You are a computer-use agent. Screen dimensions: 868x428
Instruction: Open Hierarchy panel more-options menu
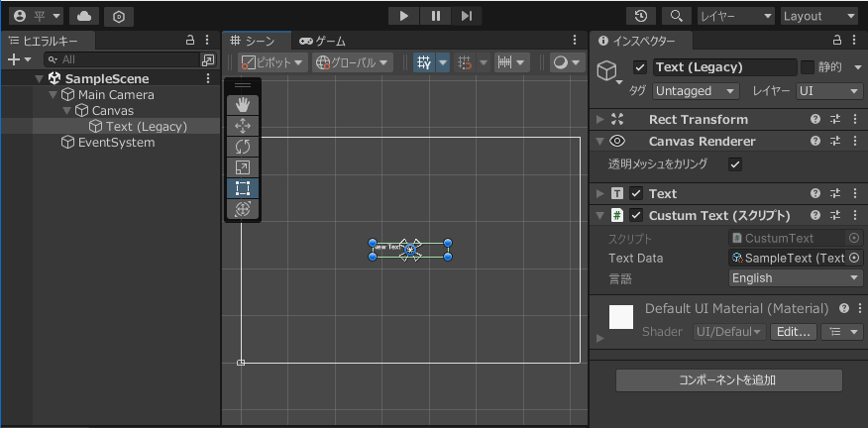[207, 40]
